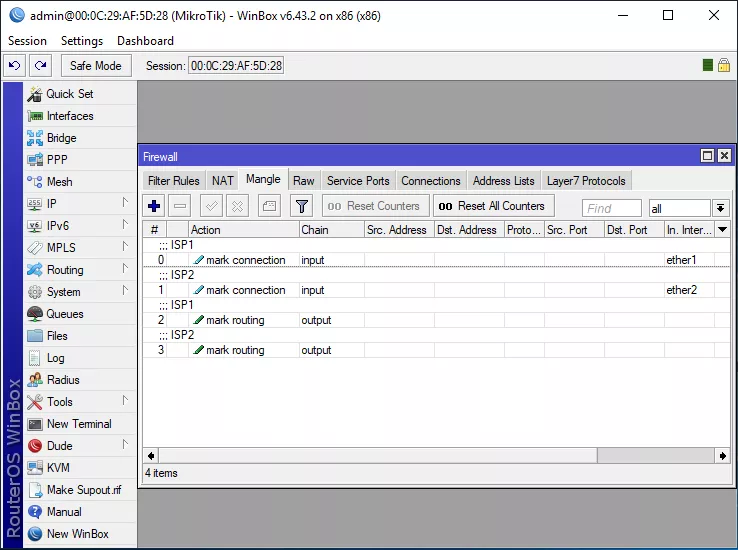The width and height of the screenshot is (738, 550).
Task: Open the Filter funnel icon
Action: pyautogui.click(x=301, y=206)
